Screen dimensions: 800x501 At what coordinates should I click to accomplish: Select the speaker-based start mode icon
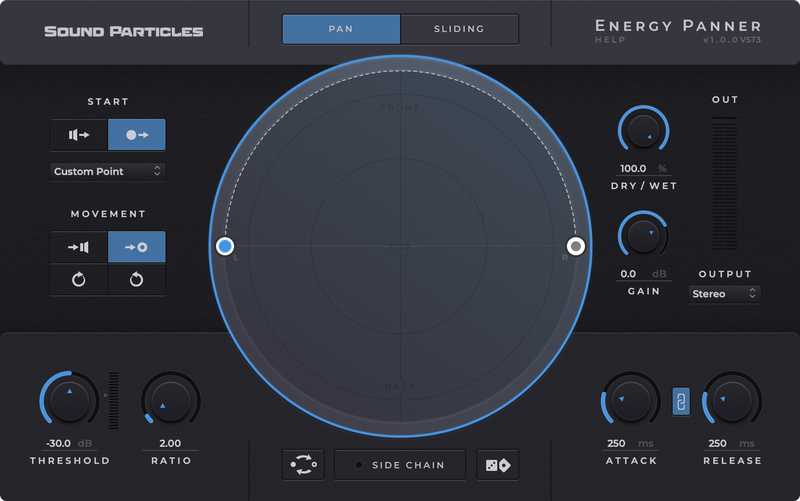pyautogui.click(x=79, y=134)
